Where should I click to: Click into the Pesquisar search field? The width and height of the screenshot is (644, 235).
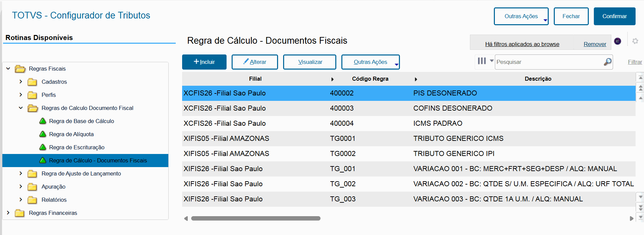click(549, 62)
